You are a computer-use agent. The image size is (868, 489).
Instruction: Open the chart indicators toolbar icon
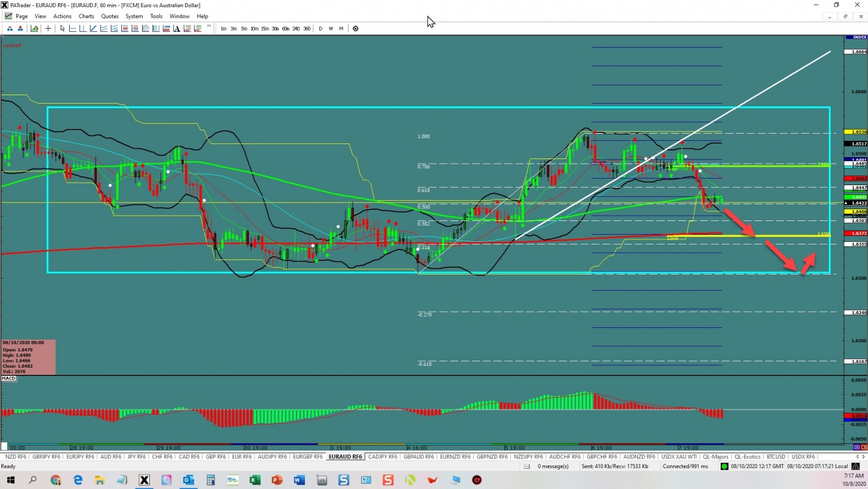34,28
